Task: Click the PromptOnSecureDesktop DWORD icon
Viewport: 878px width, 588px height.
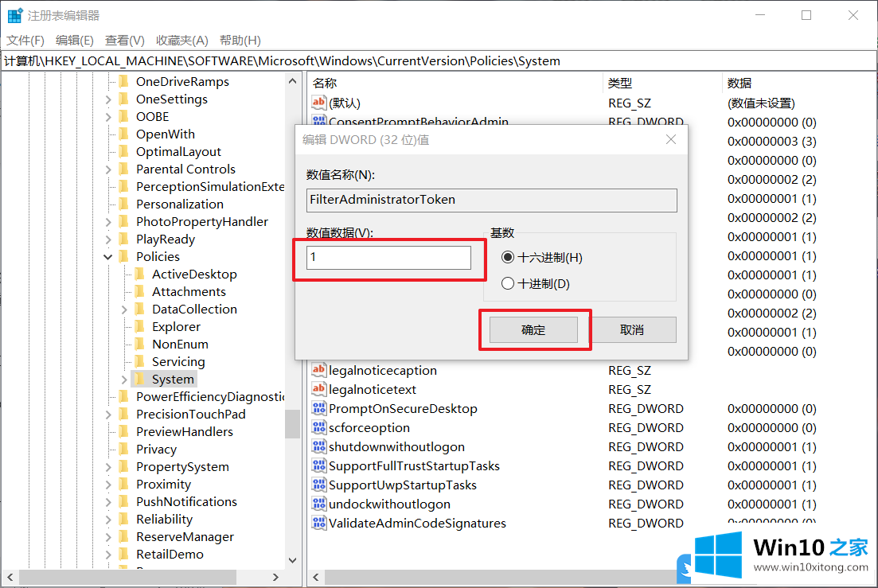Action: tap(318, 408)
